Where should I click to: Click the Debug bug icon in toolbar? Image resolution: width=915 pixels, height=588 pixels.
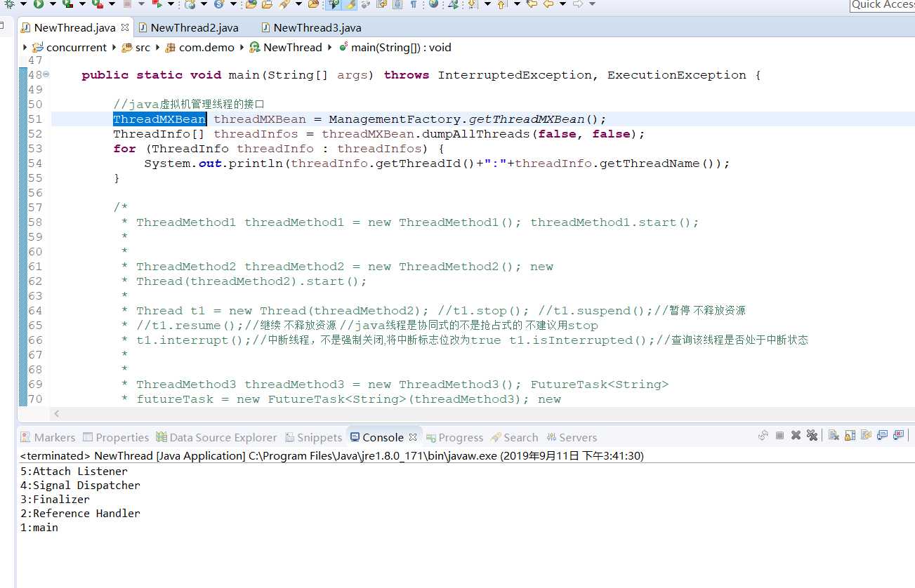point(10,4)
